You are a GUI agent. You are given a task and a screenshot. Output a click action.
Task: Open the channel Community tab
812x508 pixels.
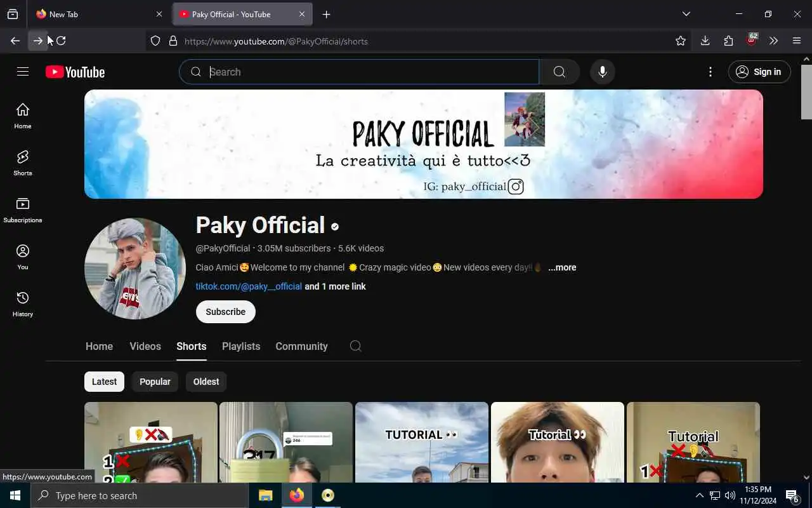[301, 346]
